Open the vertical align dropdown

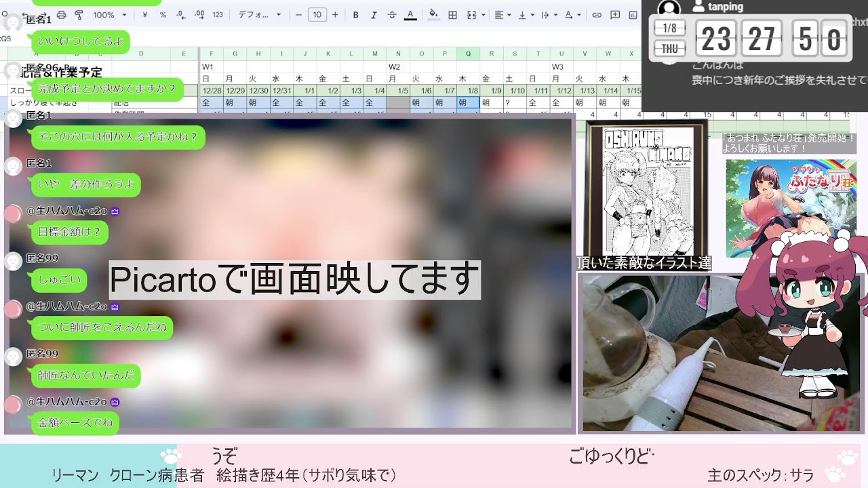click(526, 15)
